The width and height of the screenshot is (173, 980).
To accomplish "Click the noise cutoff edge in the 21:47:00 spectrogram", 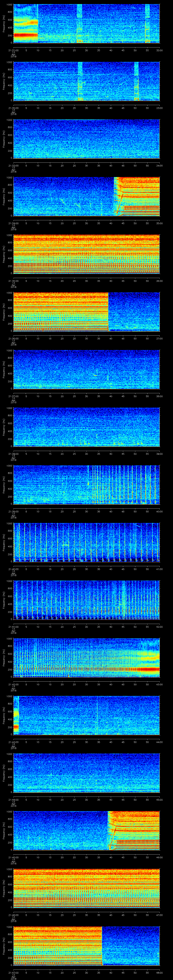I will click(x=102, y=945).
